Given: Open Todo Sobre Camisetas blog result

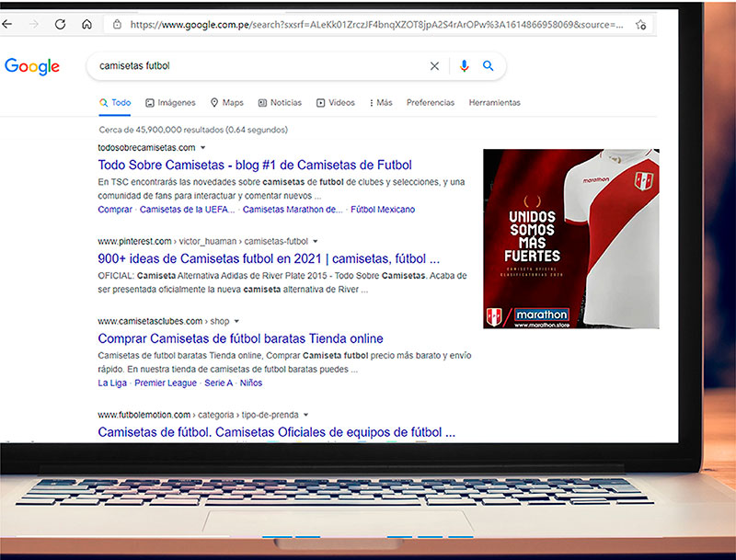Looking at the screenshot, I should [x=255, y=166].
